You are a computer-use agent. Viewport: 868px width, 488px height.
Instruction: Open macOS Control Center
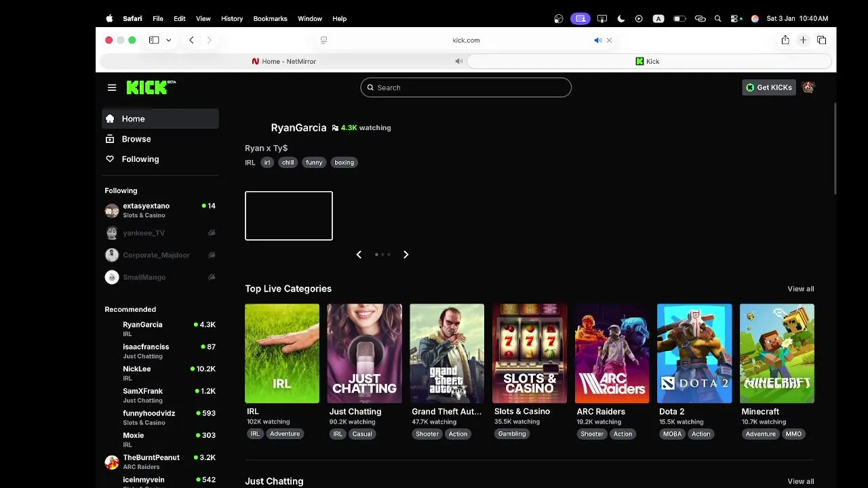(736, 19)
